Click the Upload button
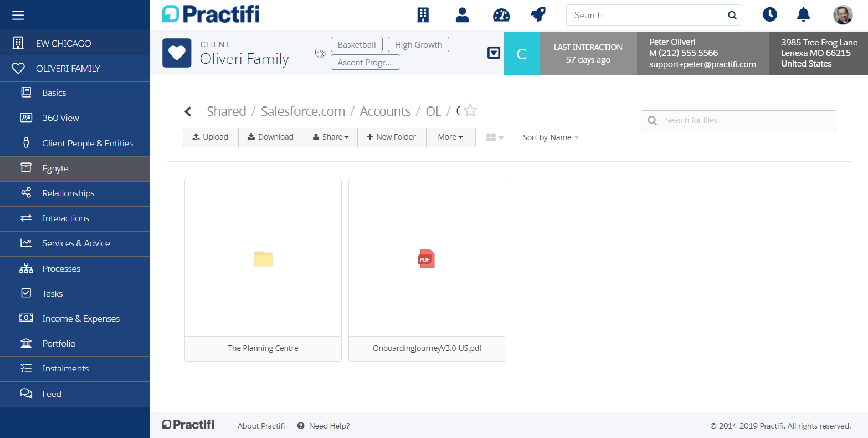The height and width of the screenshot is (438, 868). (x=210, y=137)
